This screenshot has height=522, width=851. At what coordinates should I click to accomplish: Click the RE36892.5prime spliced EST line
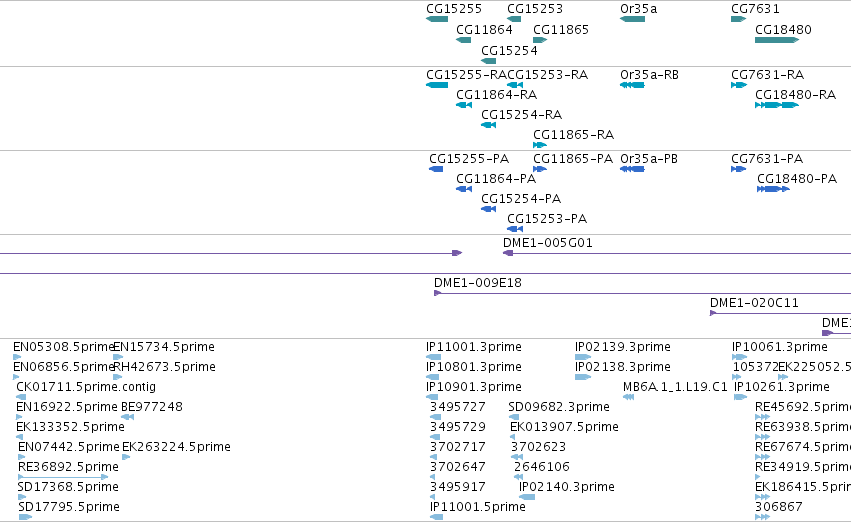[x=63, y=477]
